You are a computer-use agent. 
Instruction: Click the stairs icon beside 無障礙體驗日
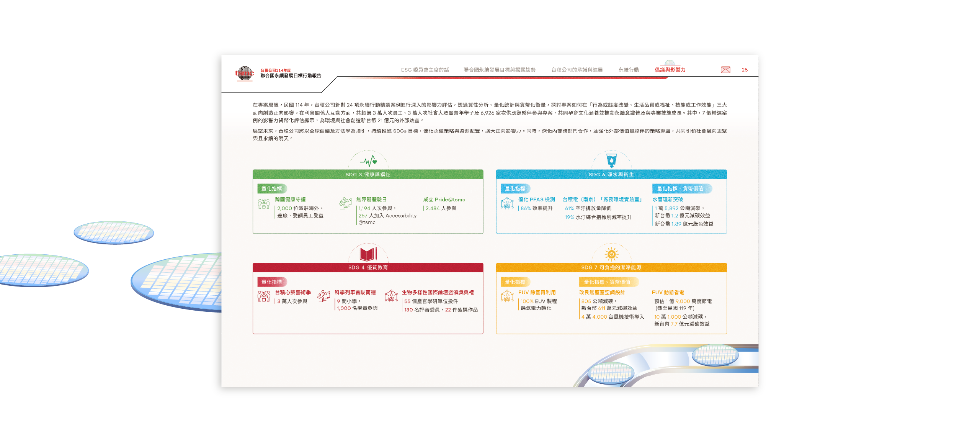coord(345,203)
